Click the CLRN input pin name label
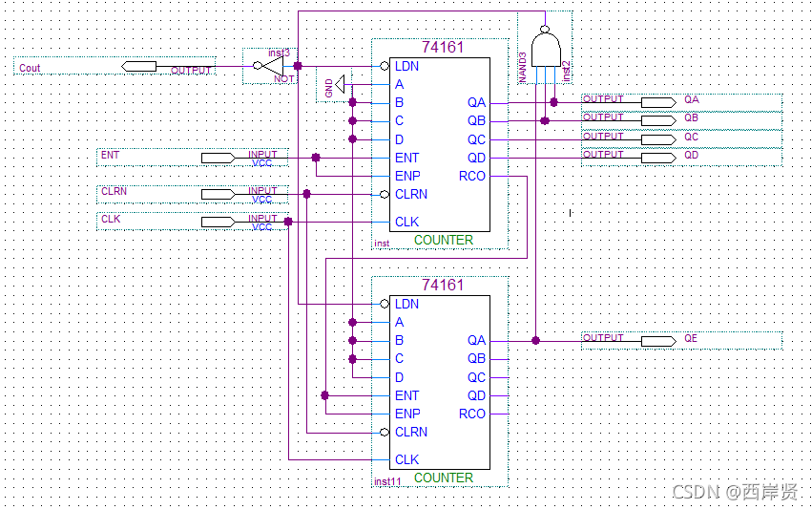The width and height of the screenshot is (812, 510). point(114,191)
